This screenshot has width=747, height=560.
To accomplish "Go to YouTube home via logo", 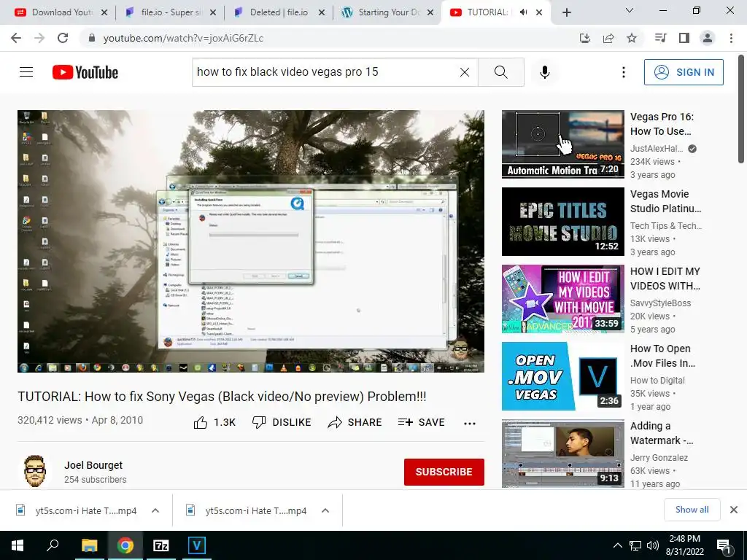I will point(85,72).
